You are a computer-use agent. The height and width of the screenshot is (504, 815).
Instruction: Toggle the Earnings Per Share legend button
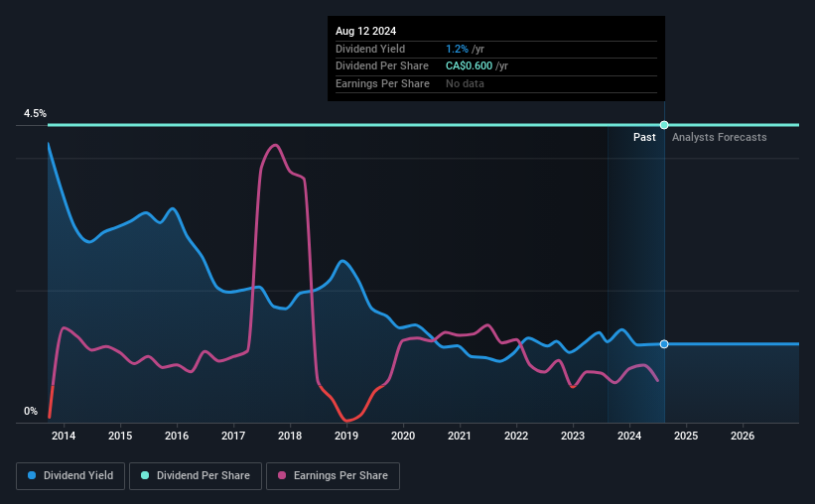point(333,476)
